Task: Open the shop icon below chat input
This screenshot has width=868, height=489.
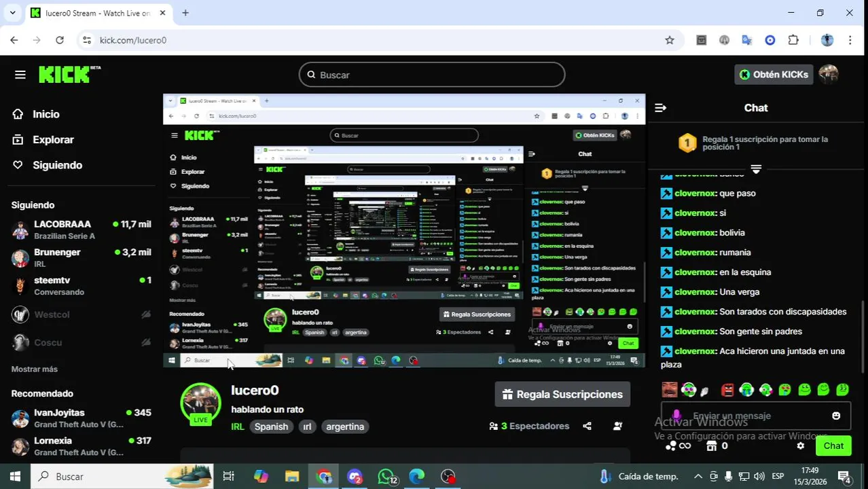Action: (x=711, y=446)
